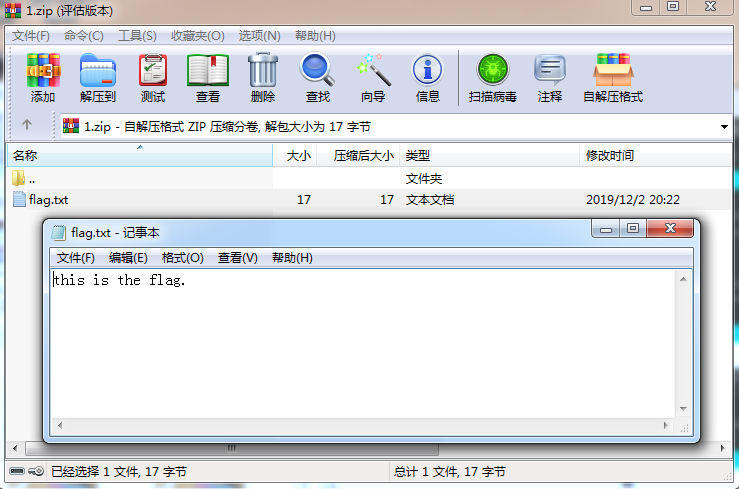739x489 pixels.
Task: Click the key password icon in status bar
Action: (36, 471)
